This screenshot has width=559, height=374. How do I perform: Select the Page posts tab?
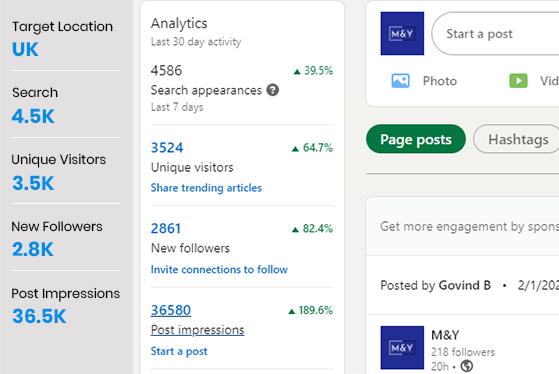[416, 139]
